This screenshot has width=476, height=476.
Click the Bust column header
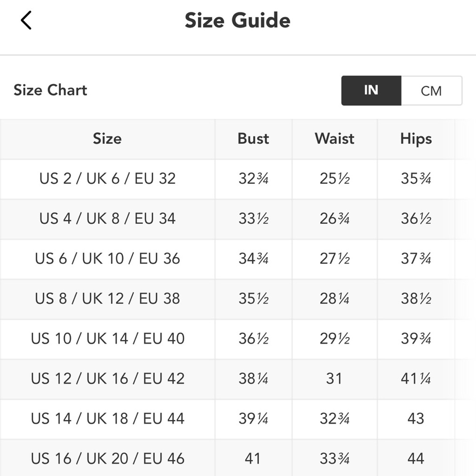(x=254, y=139)
